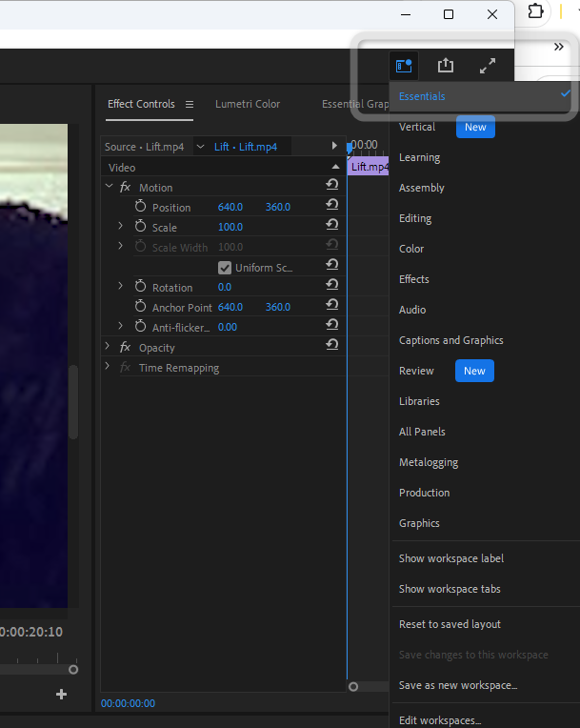The image size is (580, 728).
Task: Click the Scale value 100.0 field
Action: [230, 227]
